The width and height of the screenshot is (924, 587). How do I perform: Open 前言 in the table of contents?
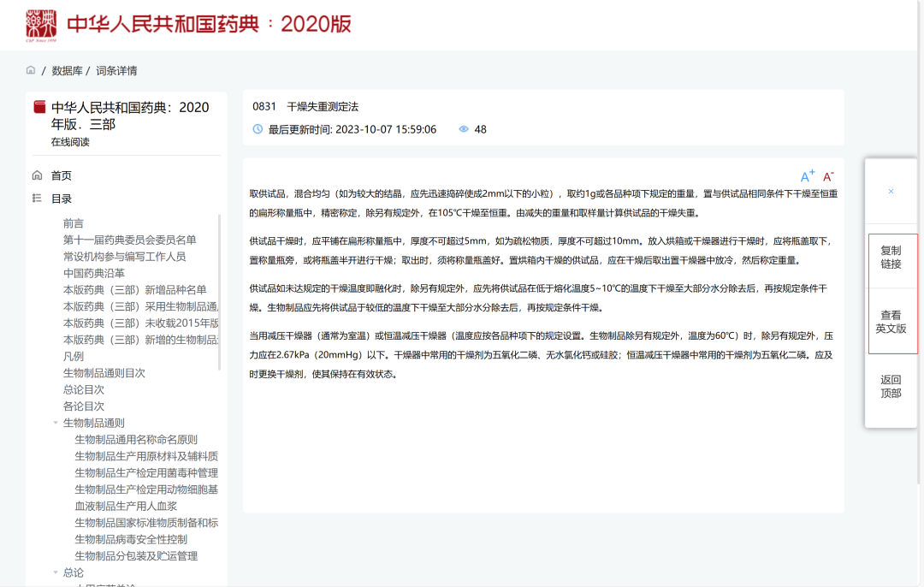tap(74, 223)
